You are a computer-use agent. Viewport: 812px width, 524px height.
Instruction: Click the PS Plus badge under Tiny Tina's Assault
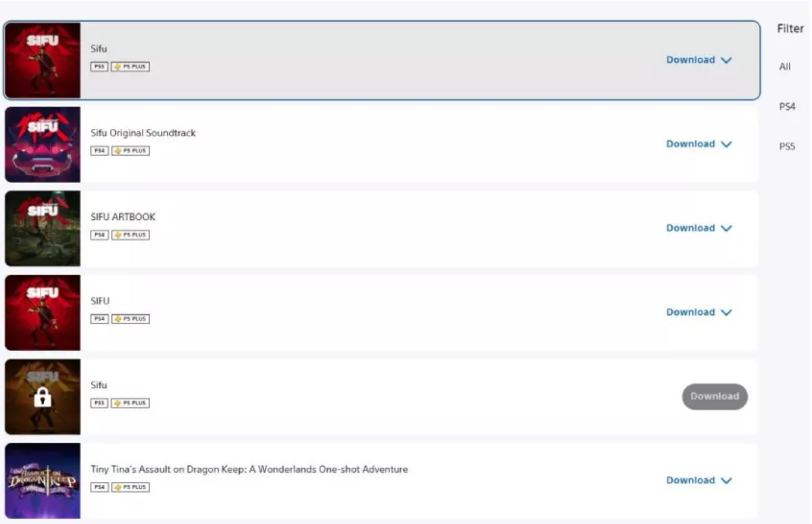click(x=131, y=487)
